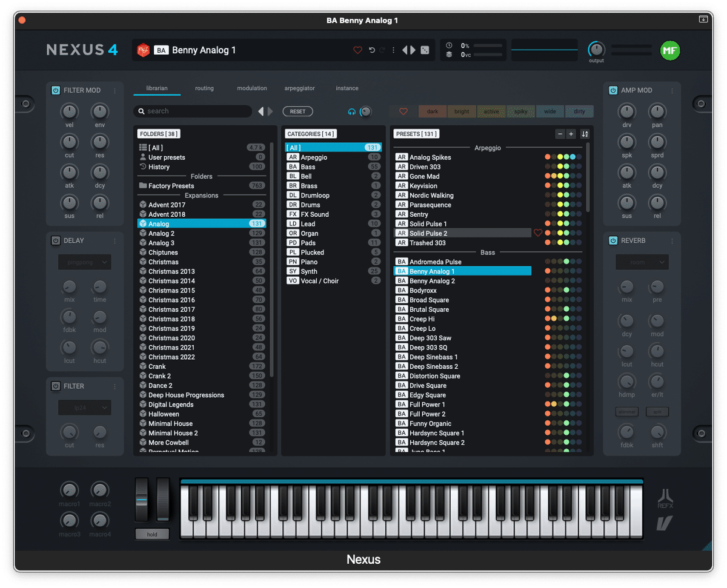Switch to the modulation tab

[x=252, y=88]
